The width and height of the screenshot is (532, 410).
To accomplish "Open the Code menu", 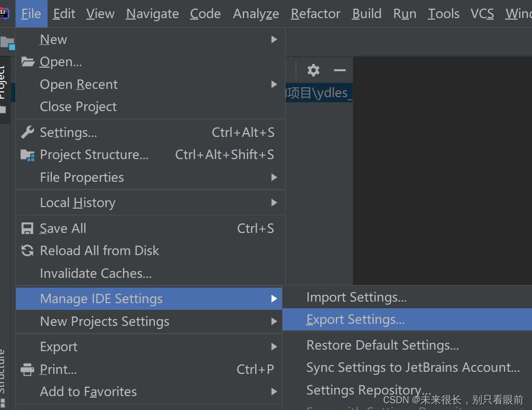I will point(205,13).
